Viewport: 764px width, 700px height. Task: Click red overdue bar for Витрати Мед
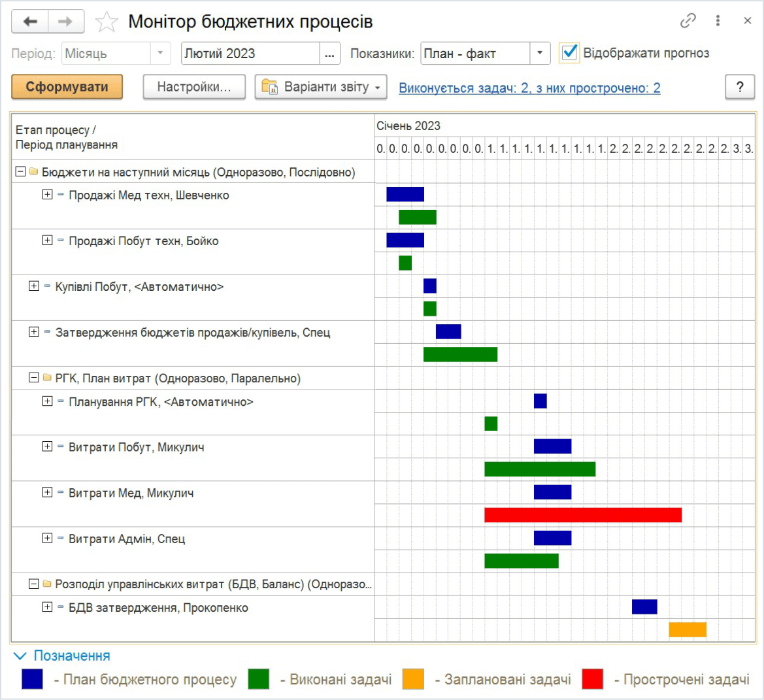pos(582,515)
